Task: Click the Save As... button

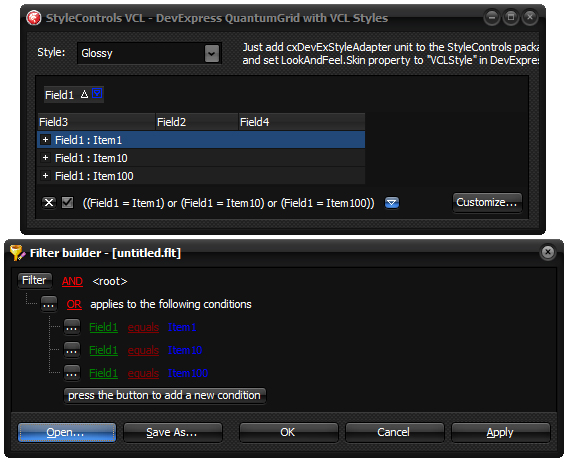Action: pos(173,433)
